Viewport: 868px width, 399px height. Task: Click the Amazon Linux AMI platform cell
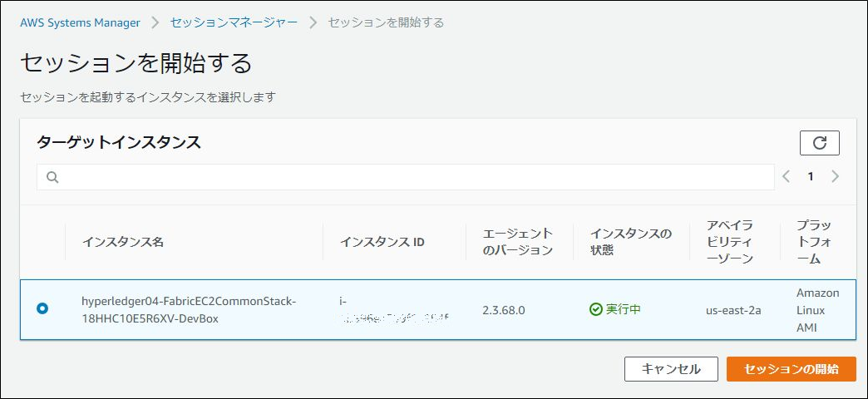[817, 310]
